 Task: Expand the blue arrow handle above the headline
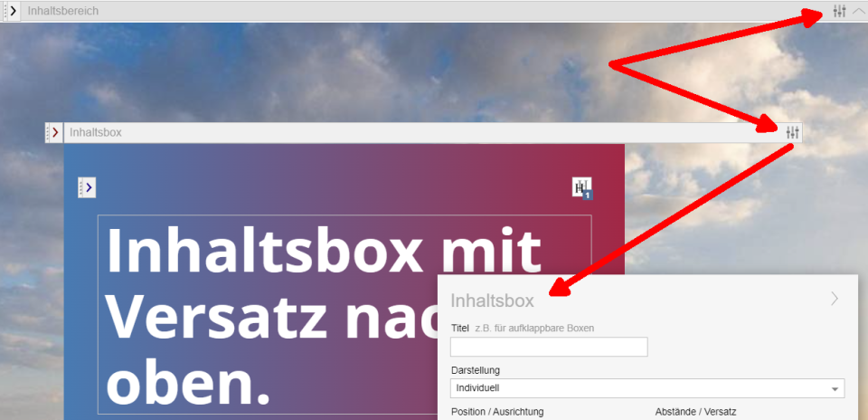tap(87, 188)
